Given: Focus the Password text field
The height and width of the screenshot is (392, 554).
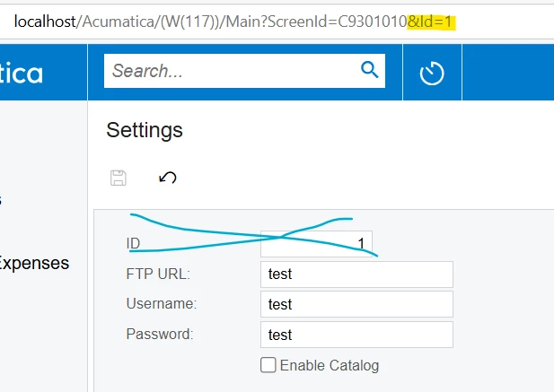Looking at the screenshot, I should pos(356,335).
